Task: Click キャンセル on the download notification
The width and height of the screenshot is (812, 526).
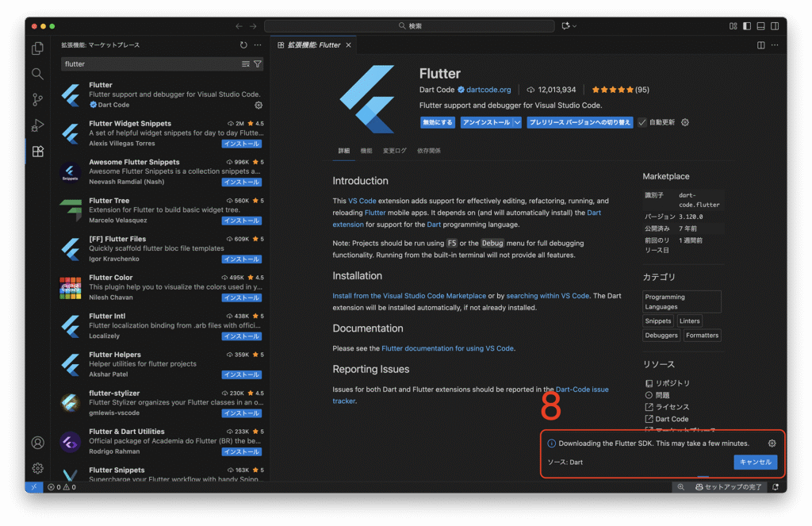Action: click(755, 462)
